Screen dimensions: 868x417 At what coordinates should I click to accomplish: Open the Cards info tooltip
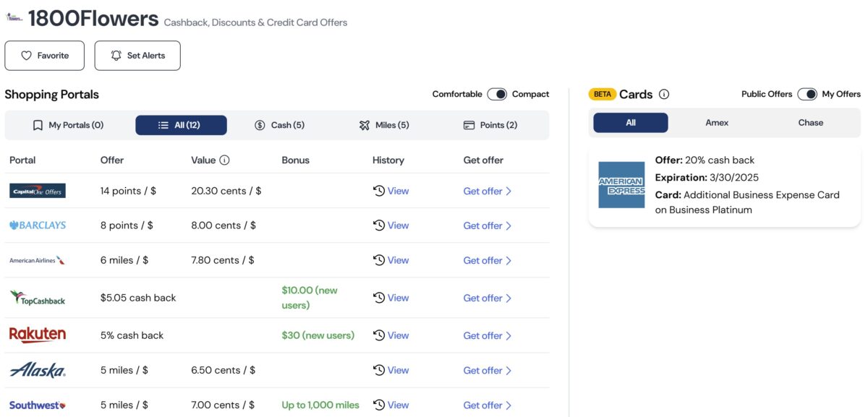tap(665, 94)
